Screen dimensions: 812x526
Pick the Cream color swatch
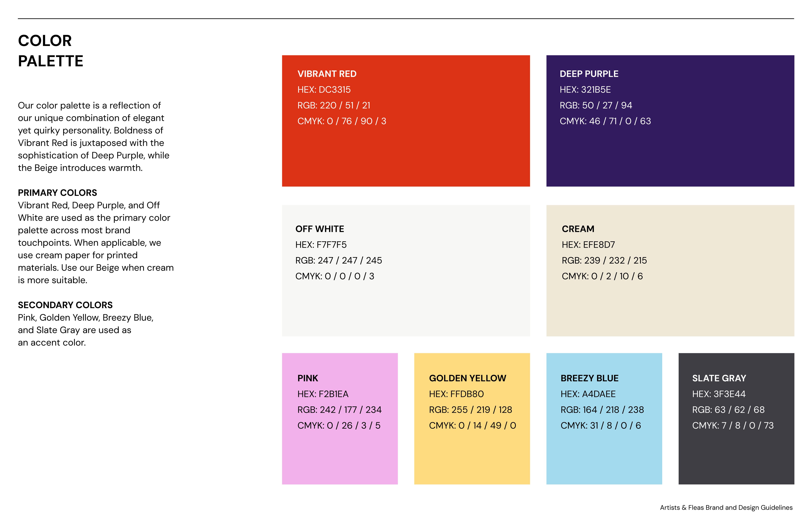[670, 307]
